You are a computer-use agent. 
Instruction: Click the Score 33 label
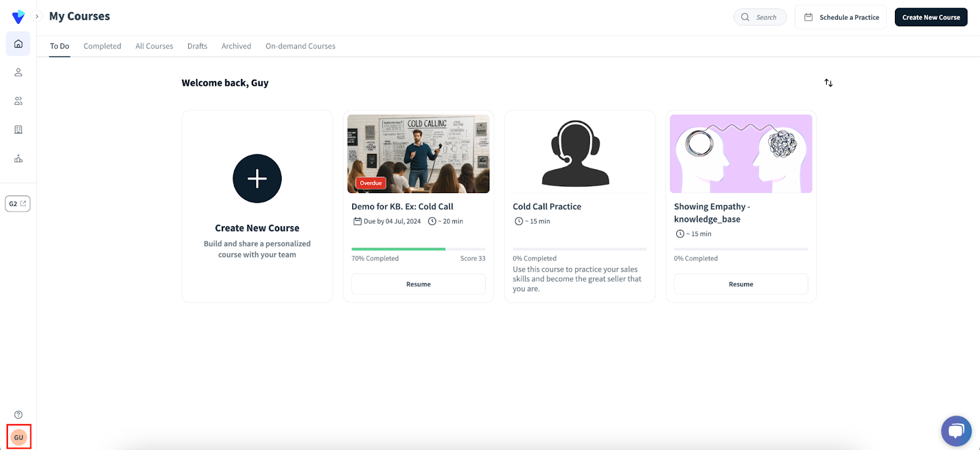click(x=473, y=259)
